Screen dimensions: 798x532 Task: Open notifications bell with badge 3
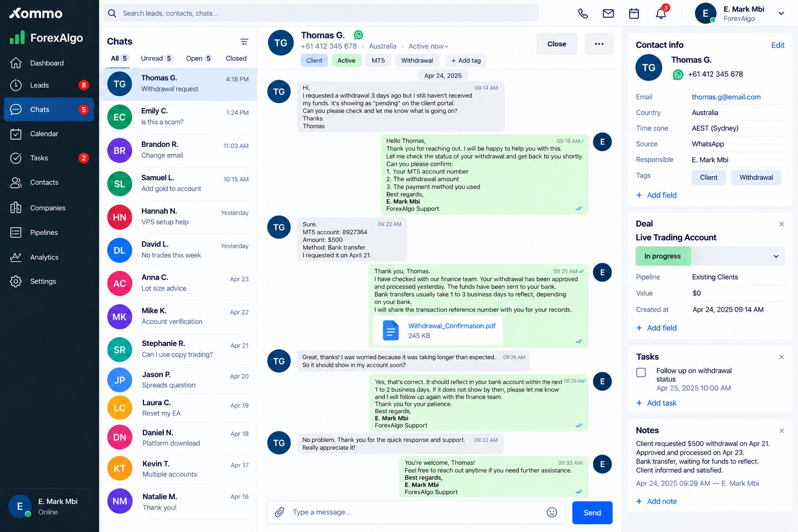coord(661,13)
